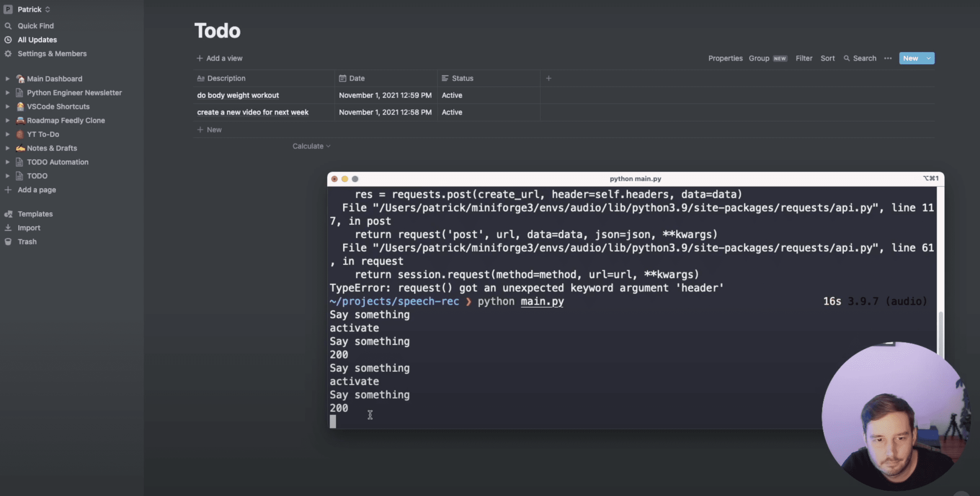Open All Updates
This screenshot has width=980, height=496.
pos(37,40)
